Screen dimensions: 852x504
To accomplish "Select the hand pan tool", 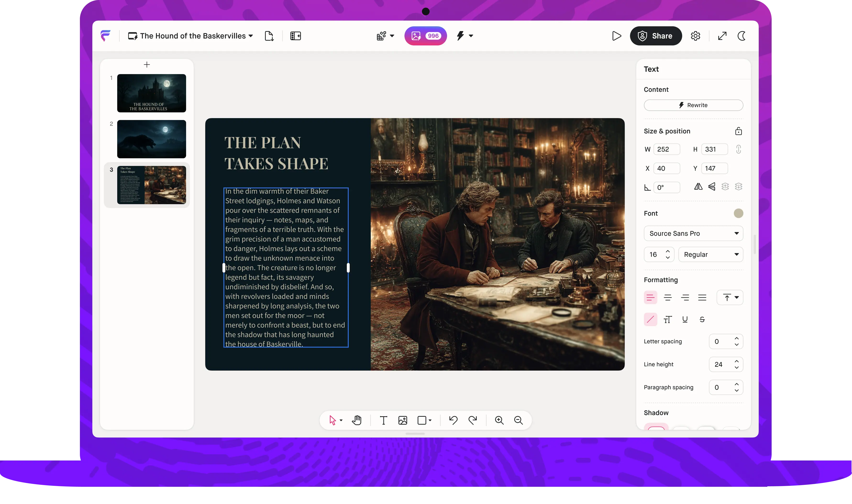I will [357, 421].
